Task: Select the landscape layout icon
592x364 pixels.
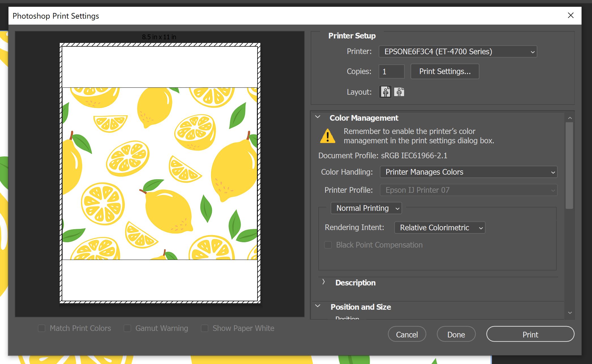Action: [399, 92]
